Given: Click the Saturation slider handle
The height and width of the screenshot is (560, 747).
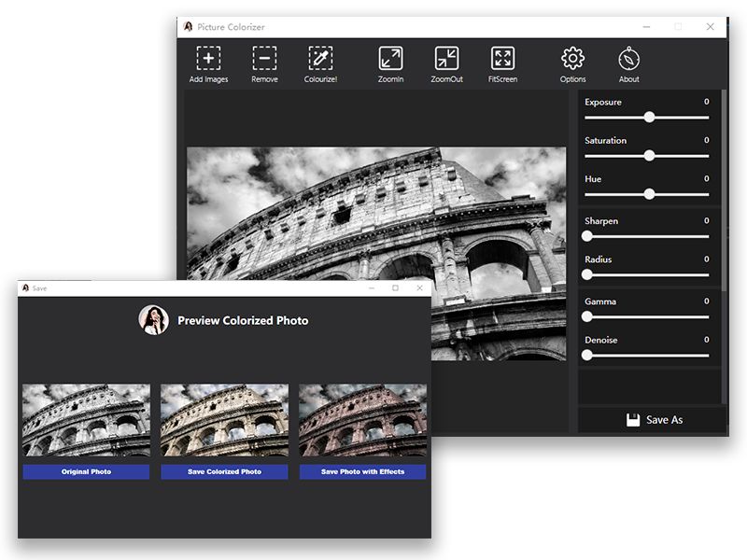Looking at the screenshot, I should pyautogui.click(x=651, y=154).
